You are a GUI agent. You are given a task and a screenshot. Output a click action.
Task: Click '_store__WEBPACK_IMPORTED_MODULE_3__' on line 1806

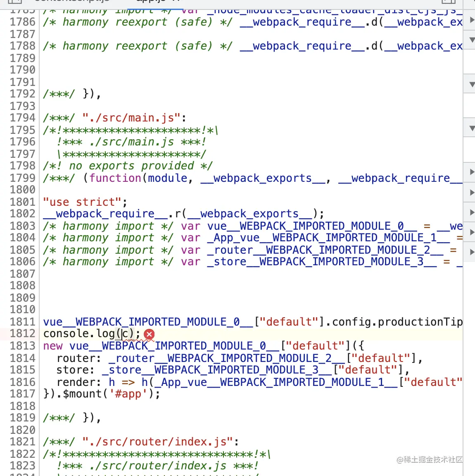pos(322,262)
